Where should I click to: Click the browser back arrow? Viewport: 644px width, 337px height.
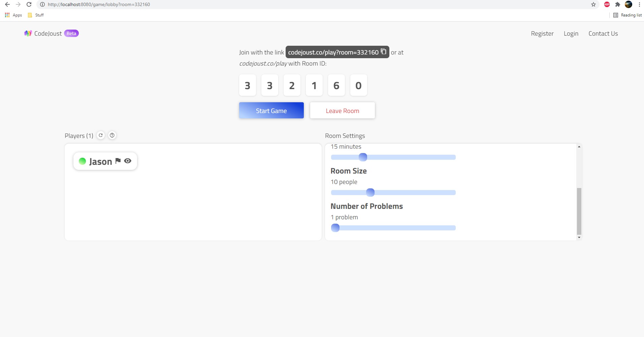7,4
